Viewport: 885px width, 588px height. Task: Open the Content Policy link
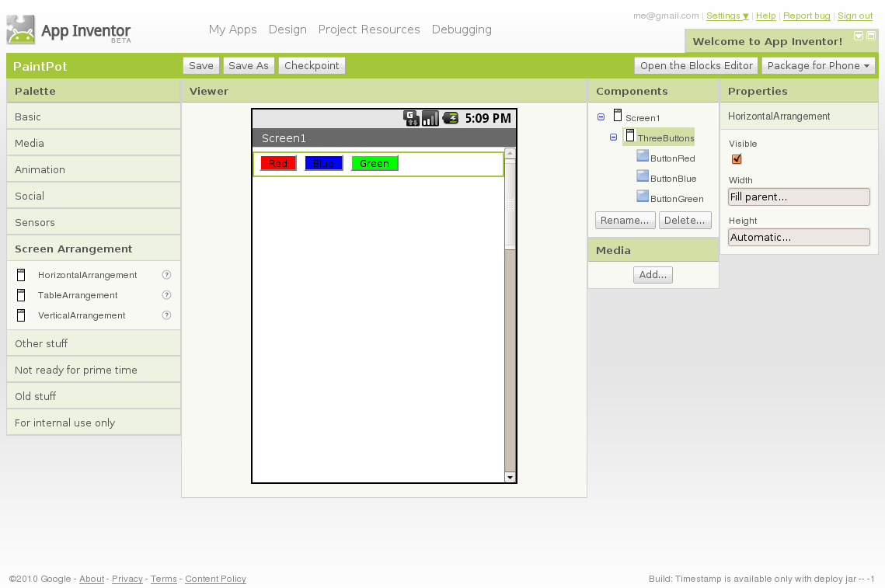point(215,579)
